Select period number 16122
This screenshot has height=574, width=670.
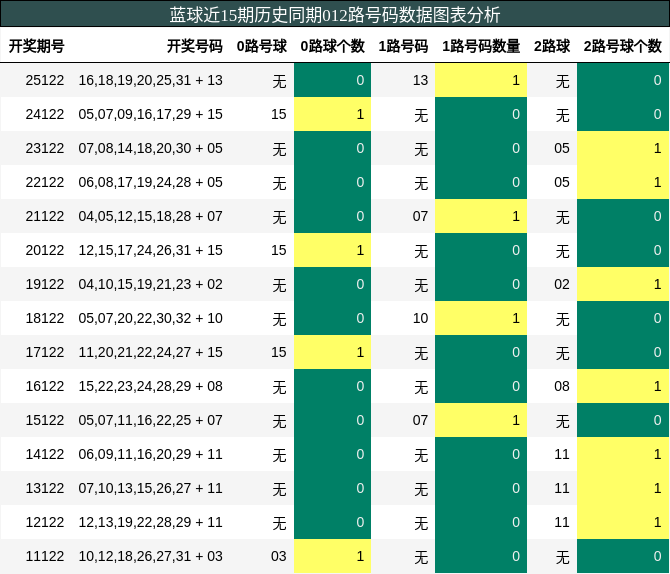pyautogui.click(x=45, y=386)
